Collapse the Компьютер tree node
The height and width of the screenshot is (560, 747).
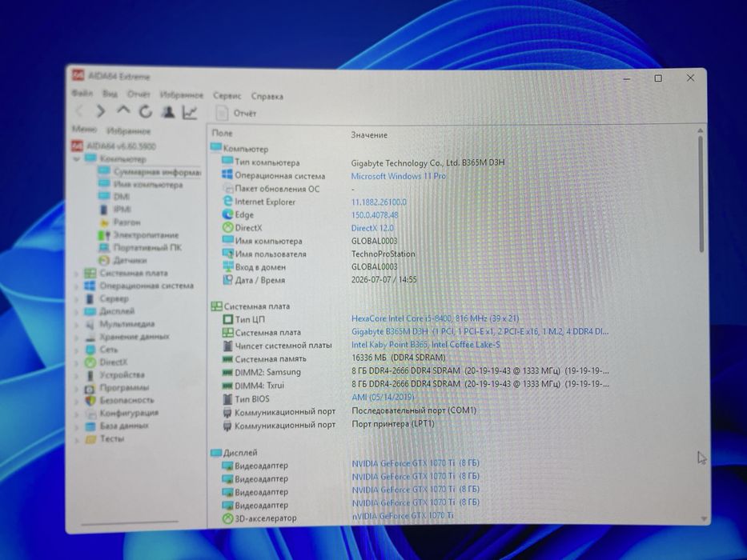coord(76,159)
